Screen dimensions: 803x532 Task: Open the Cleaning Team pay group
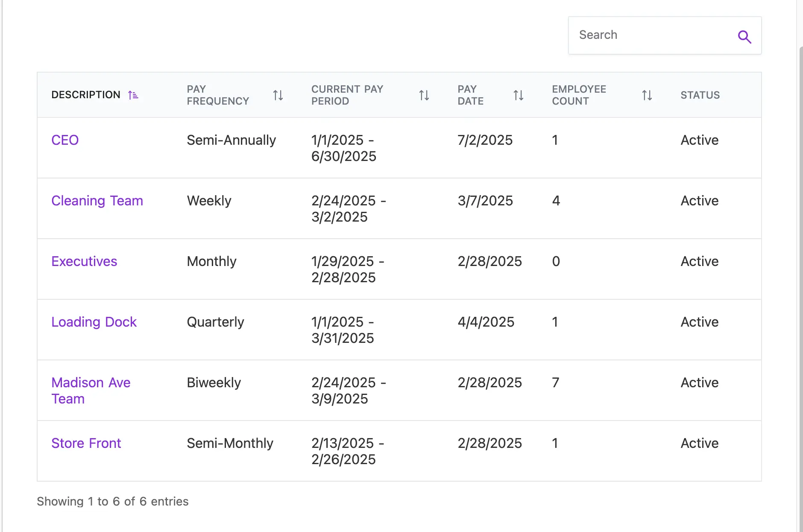(x=97, y=201)
